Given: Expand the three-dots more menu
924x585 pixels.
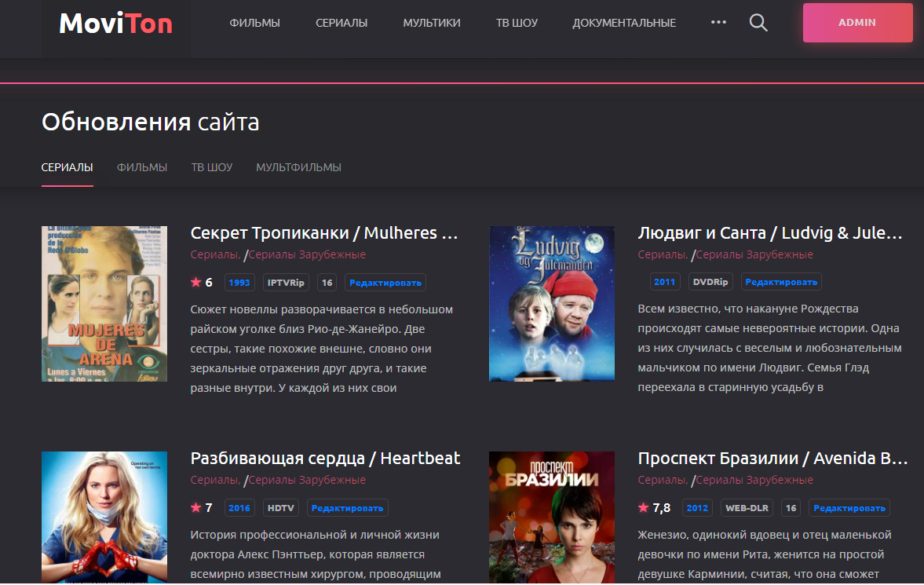Looking at the screenshot, I should click(x=718, y=23).
